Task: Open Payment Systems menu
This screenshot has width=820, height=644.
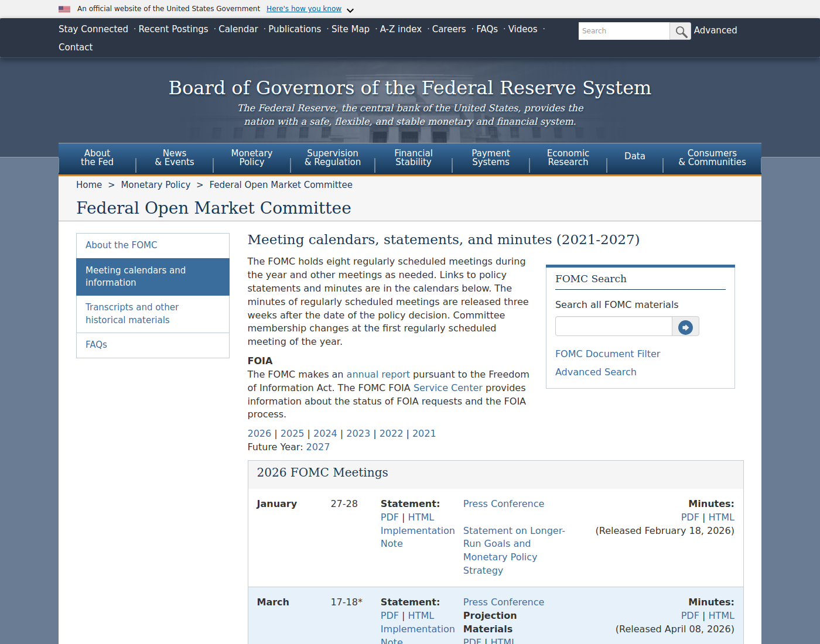Action: click(491, 158)
